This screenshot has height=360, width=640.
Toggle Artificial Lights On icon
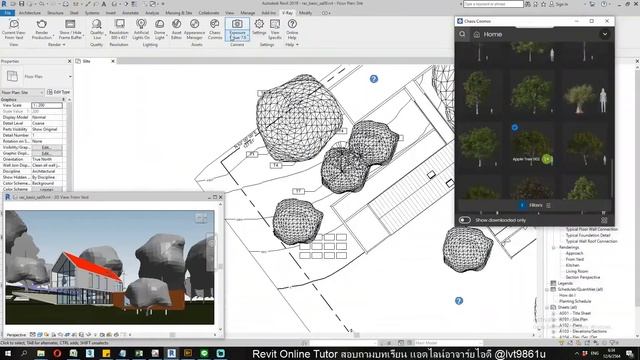(x=141, y=24)
